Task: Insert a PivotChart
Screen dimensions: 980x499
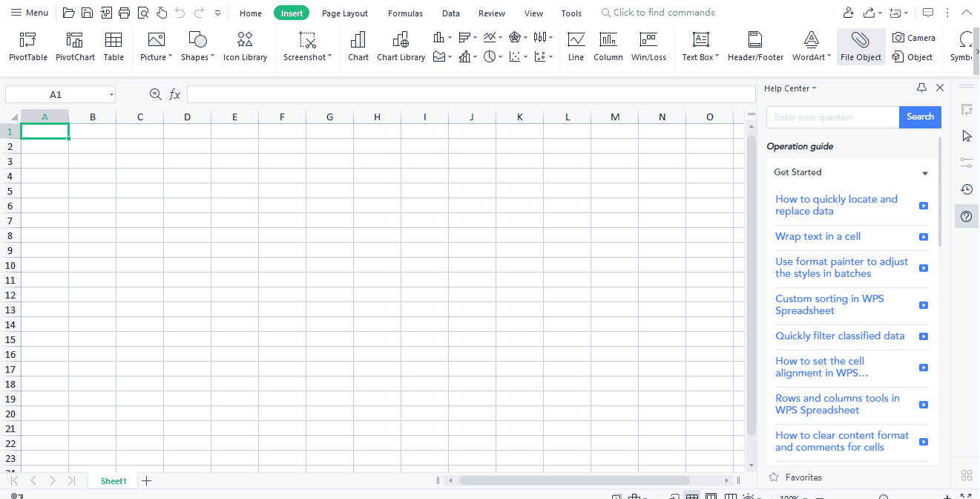Action: click(75, 46)
